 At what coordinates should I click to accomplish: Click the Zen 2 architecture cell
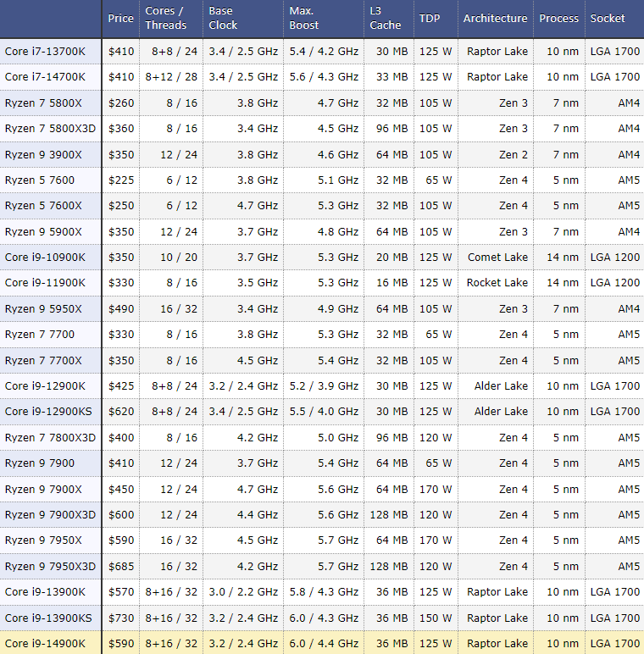(x=514, y=155)
